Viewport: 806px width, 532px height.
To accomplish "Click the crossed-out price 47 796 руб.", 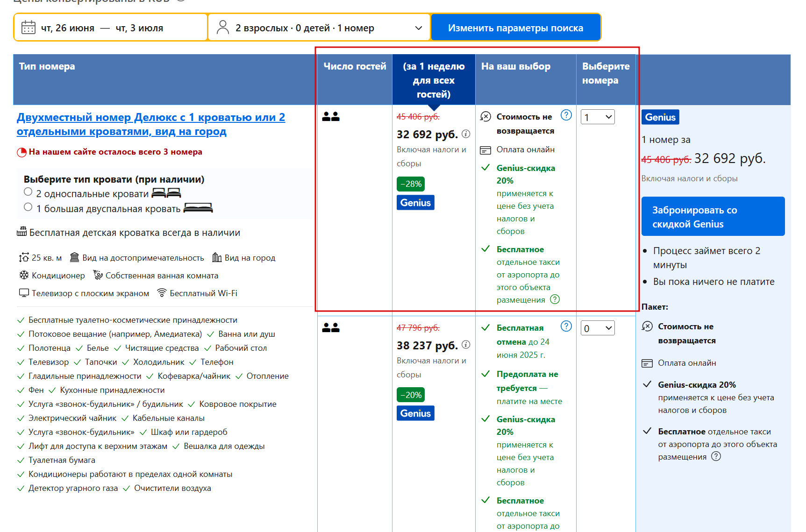I will [x=418, y=327].
